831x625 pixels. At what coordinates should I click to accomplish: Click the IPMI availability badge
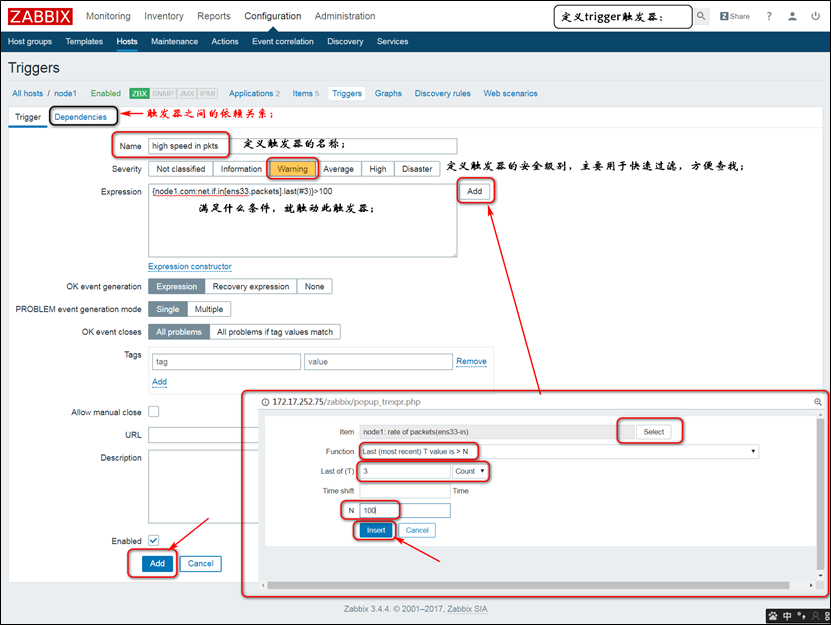pyautogui.click(x=207, y=93)
